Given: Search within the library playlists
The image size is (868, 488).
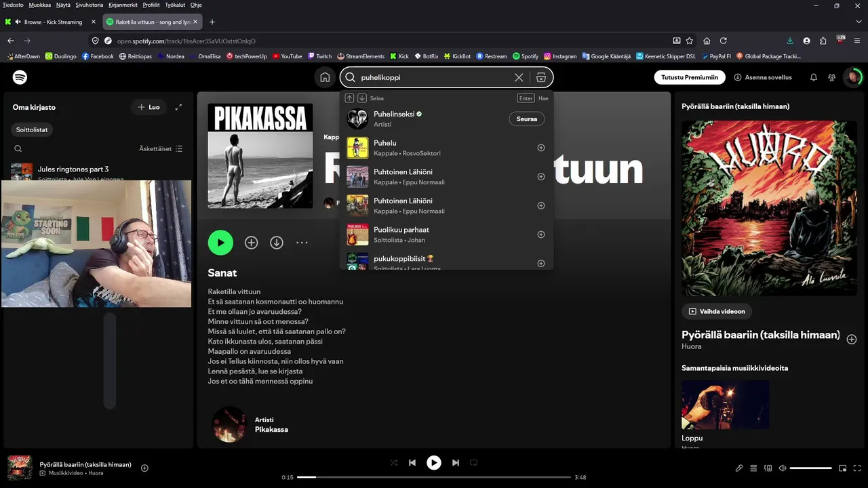Looking at the screenshot, I should 18,148.
